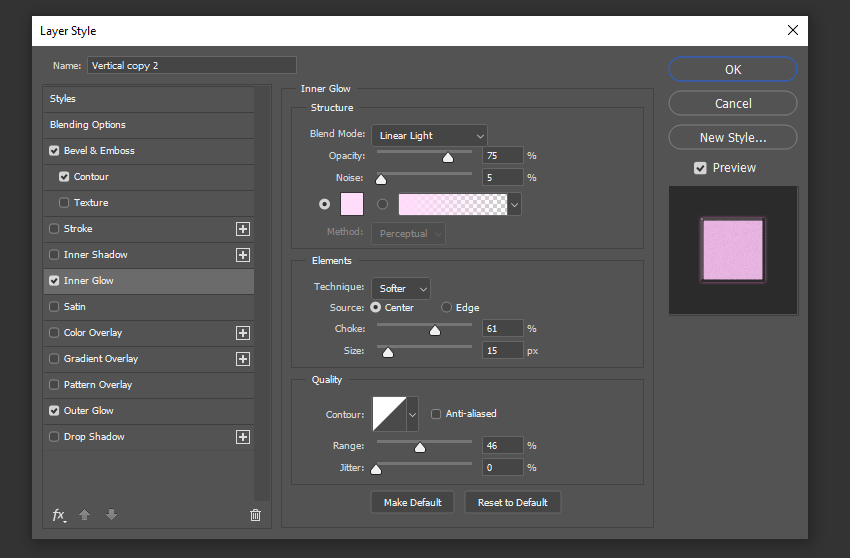Uncheck the Preview checkbox

pyautogui.click(x=700, y=168)
